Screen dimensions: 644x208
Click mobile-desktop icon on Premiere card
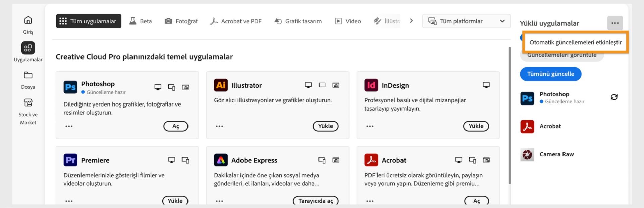[185, 160]
